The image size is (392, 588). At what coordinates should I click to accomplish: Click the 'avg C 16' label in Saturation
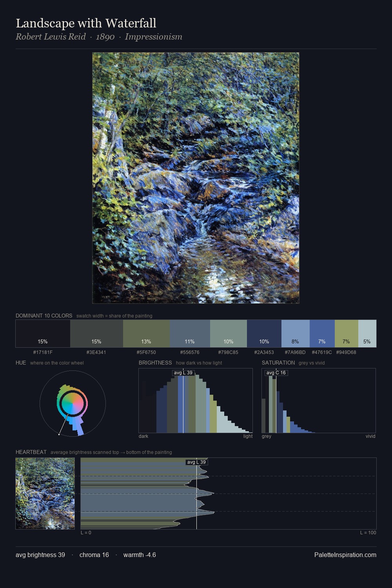tap(276, 373)
